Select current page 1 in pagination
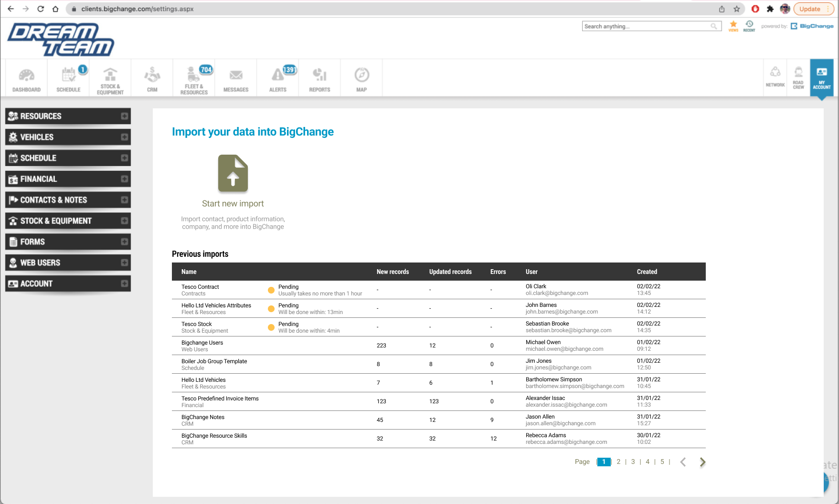Screen dimensions: 839x504 (604, 462)
